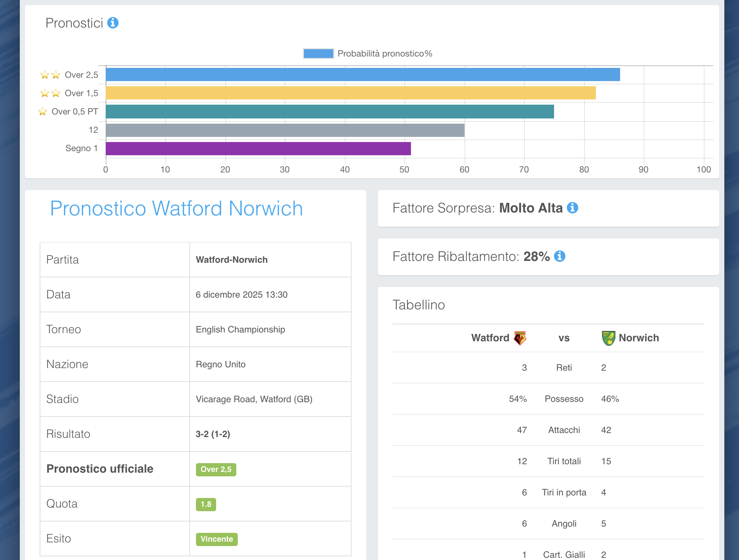Toggle the Probabilità pronostico legend swatch
The image size is (739, 560).
point(318,54)
